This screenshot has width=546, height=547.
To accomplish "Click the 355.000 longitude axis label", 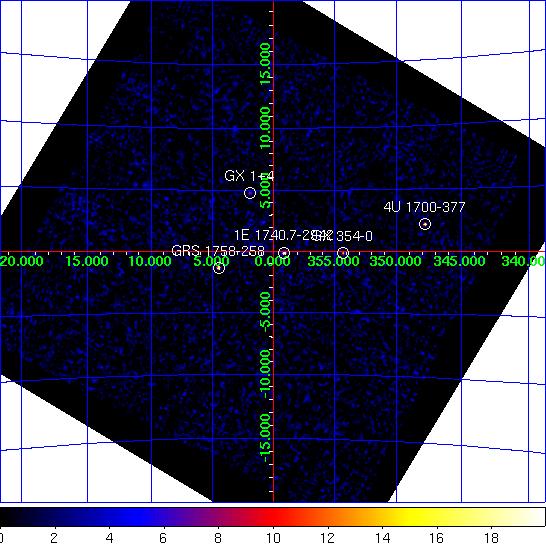I will tap(333, 261).
